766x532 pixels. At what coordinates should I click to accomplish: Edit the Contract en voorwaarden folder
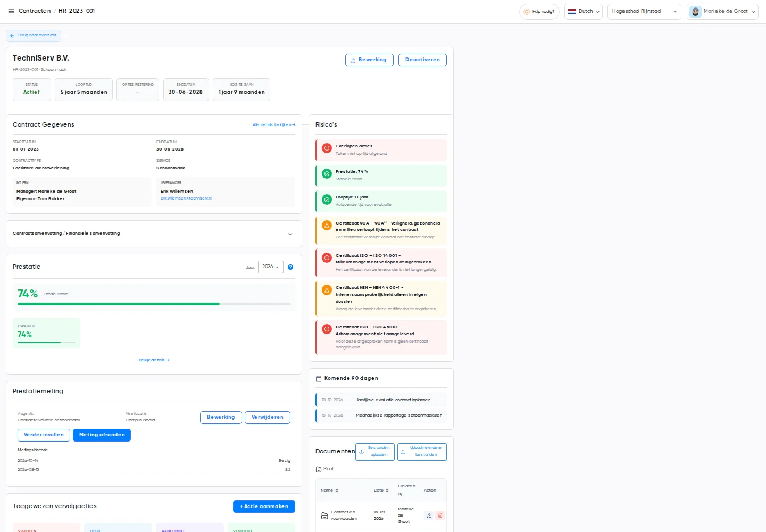click(x=429, y=516)
